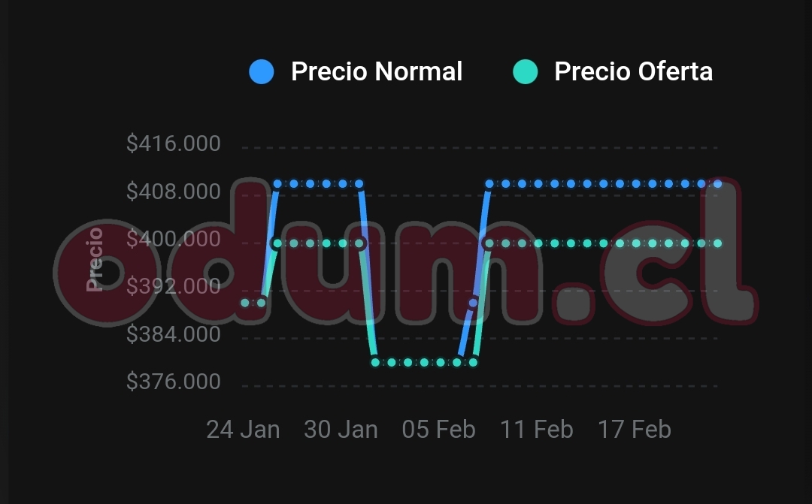The height and width of the screenshot is (504, 812).
Task: Click the last Precio Normal point on the right
Action: click(x=717, y=183)
